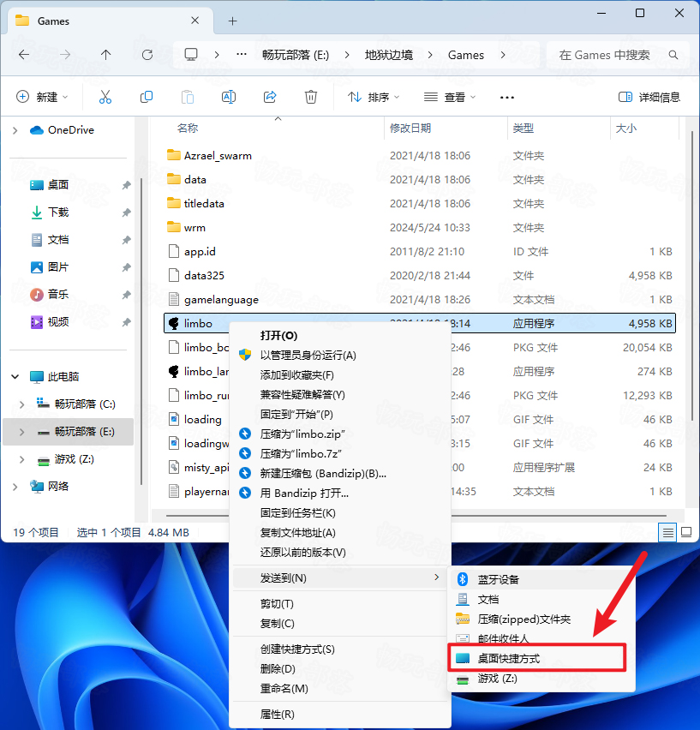This screenshot has width=700, height=730.
Task: Select the Azrael_swarm folder
Action: click(420, 155)
